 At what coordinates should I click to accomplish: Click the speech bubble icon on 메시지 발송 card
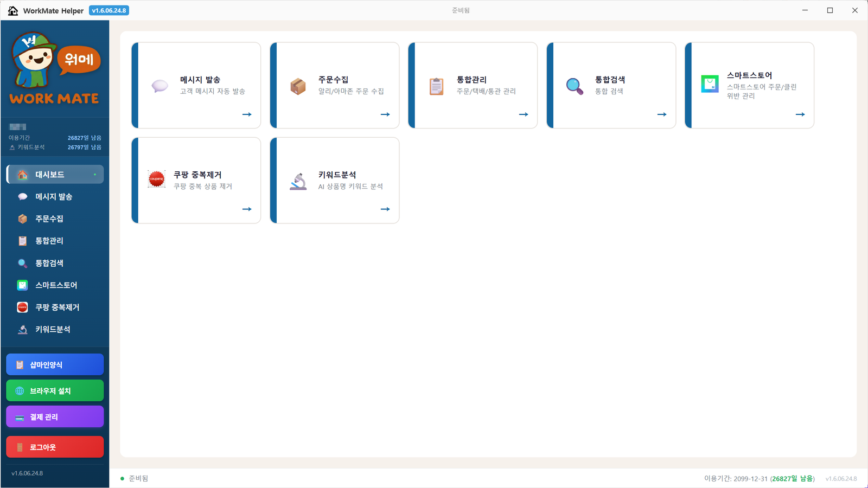[x=159, y=86]
